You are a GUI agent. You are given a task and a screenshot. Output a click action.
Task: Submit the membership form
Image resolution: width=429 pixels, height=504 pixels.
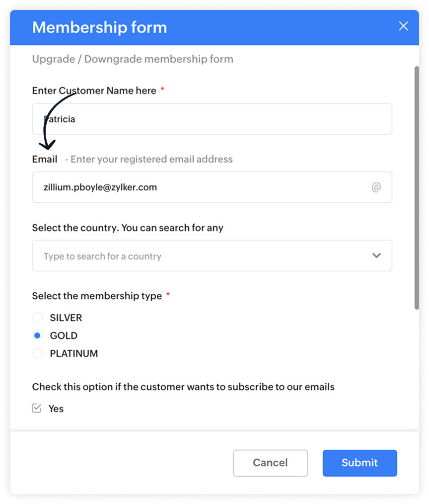[359, 463]
